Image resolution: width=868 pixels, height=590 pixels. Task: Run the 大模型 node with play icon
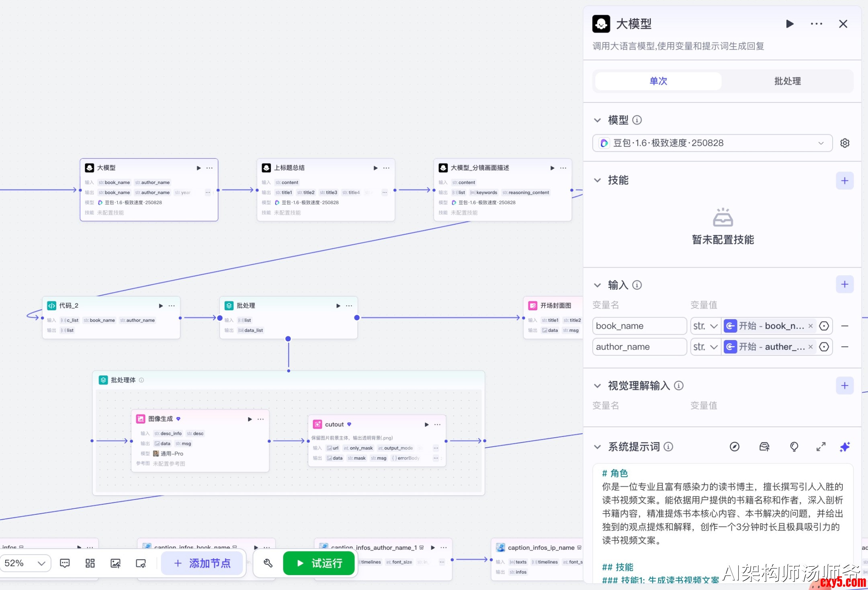tap(790, 24)
